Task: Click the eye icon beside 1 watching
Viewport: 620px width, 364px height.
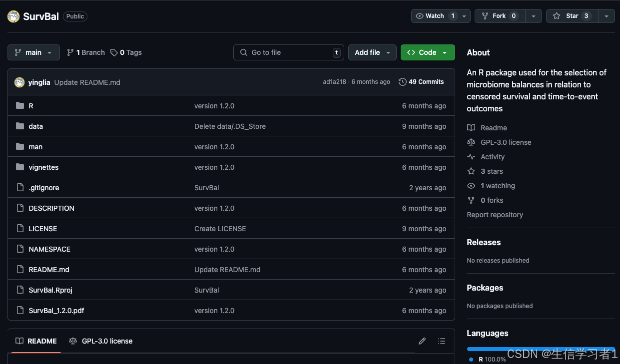Action: [471, 186]
